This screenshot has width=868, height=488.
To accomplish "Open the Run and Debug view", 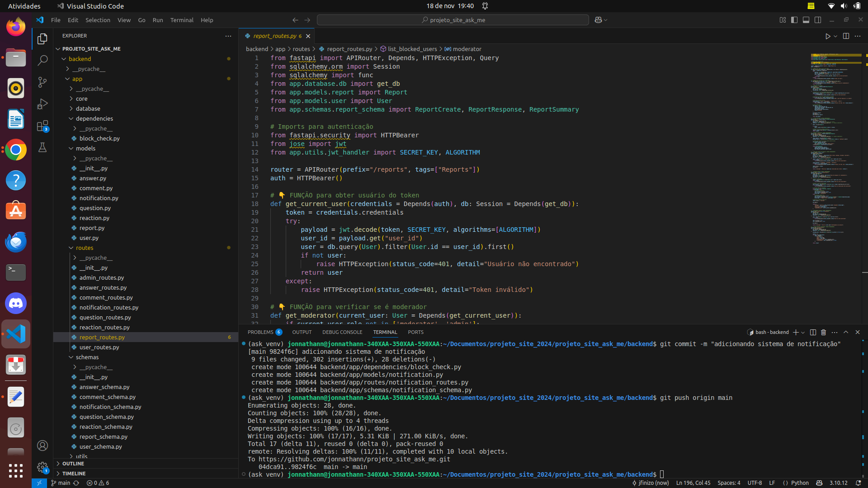I will pos(42,104).
